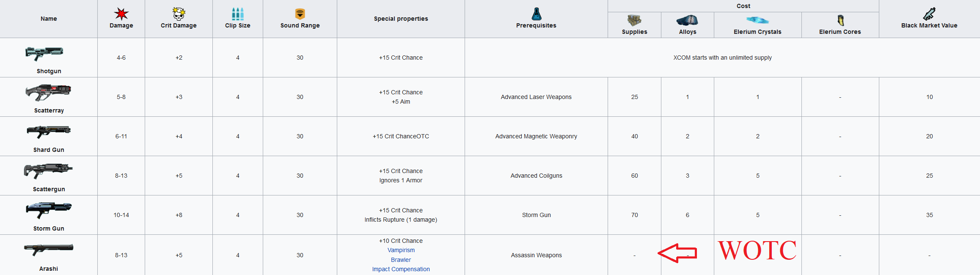Click the Scattergun weapon image
The height and width of the screenshot is (275, 980).
[x=48, y=171]
